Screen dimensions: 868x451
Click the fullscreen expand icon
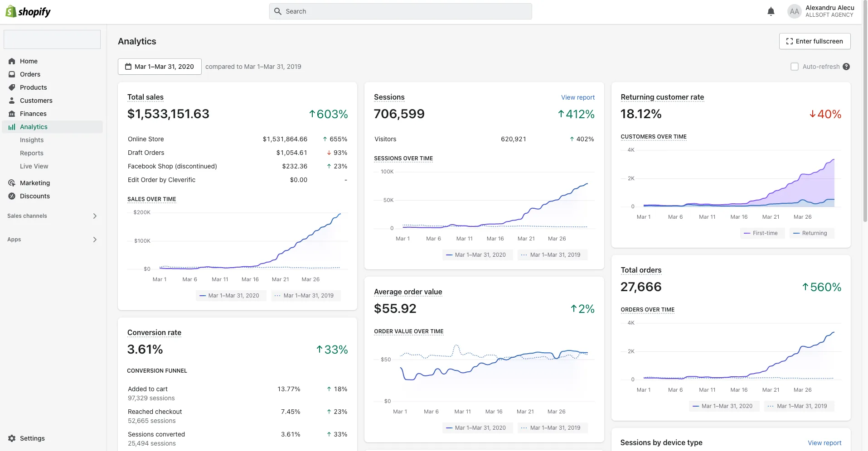[790, 41]
